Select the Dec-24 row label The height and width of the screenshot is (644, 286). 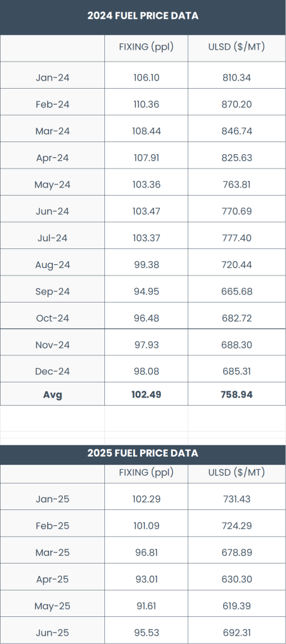tap(53, 371)
